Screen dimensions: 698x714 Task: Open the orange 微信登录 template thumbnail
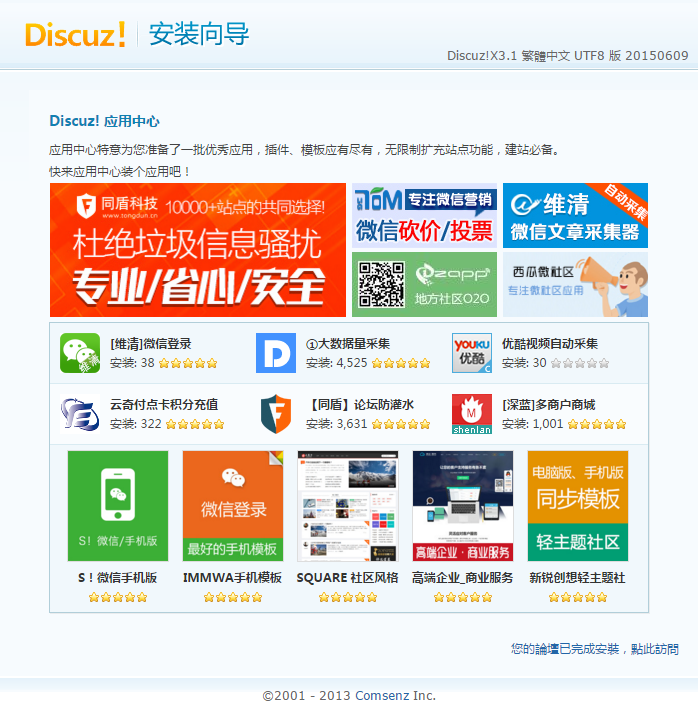233,506
